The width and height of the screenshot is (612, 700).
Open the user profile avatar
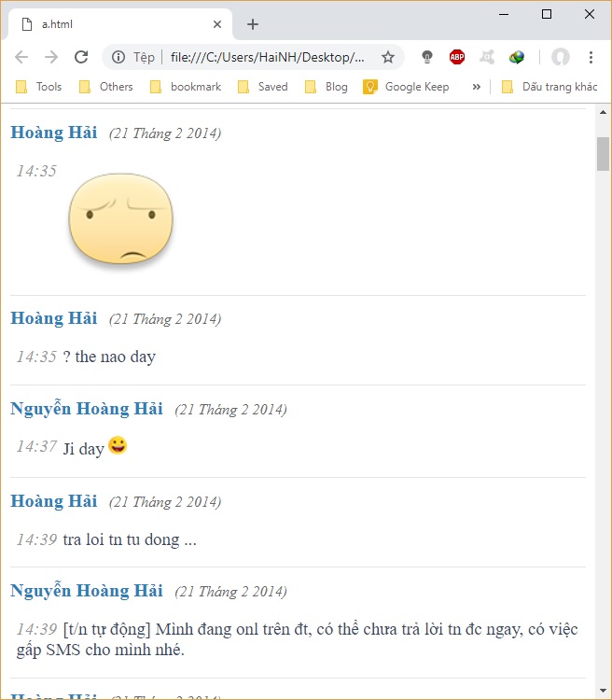[560, 57]
